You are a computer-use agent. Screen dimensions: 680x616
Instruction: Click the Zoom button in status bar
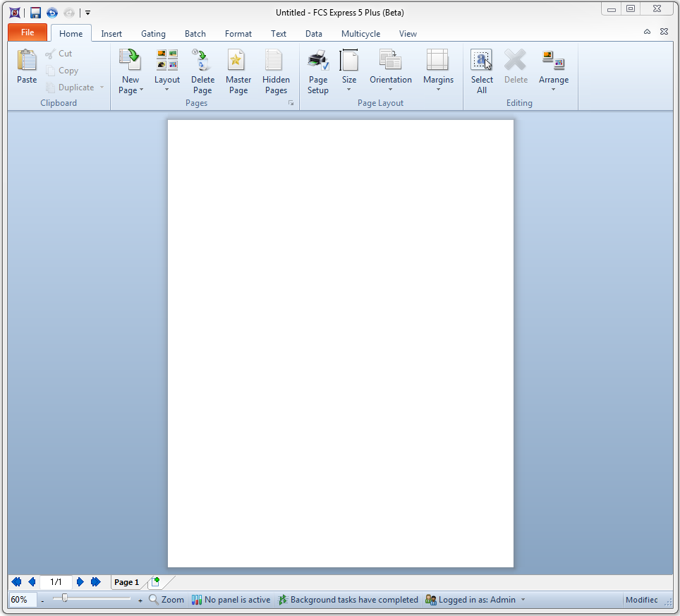[x=166, y=600]
